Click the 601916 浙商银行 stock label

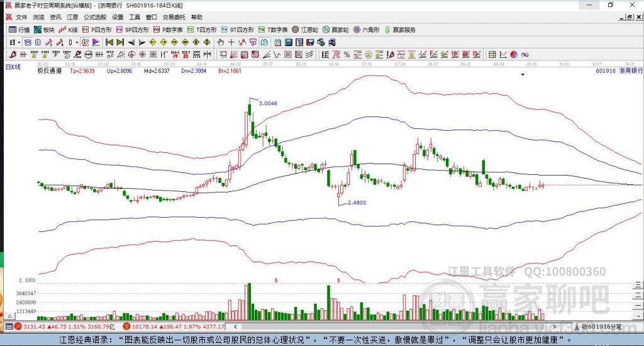pos(619,70)
